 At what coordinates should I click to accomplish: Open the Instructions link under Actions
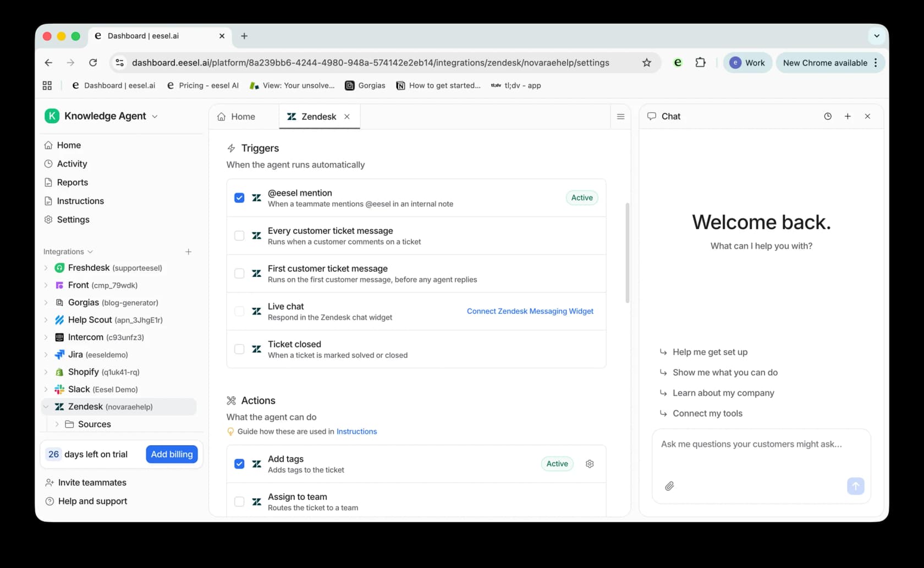tap(356, 432)
